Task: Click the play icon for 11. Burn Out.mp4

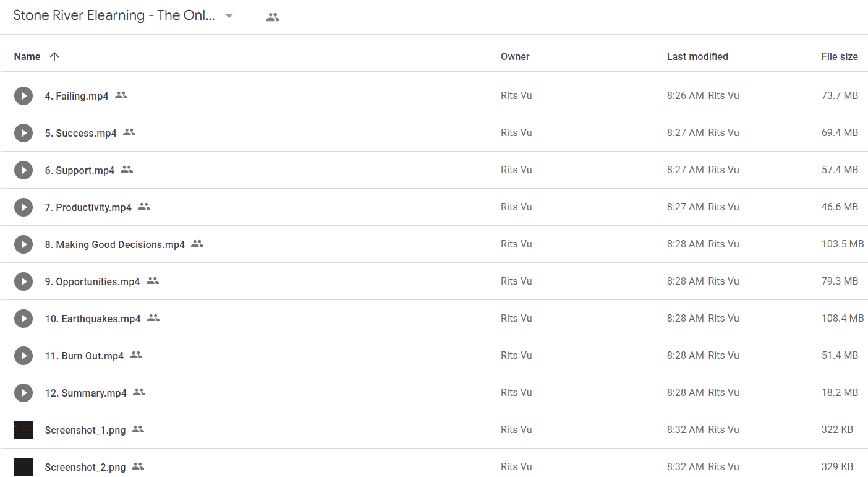Action: (x=23, y=356)
